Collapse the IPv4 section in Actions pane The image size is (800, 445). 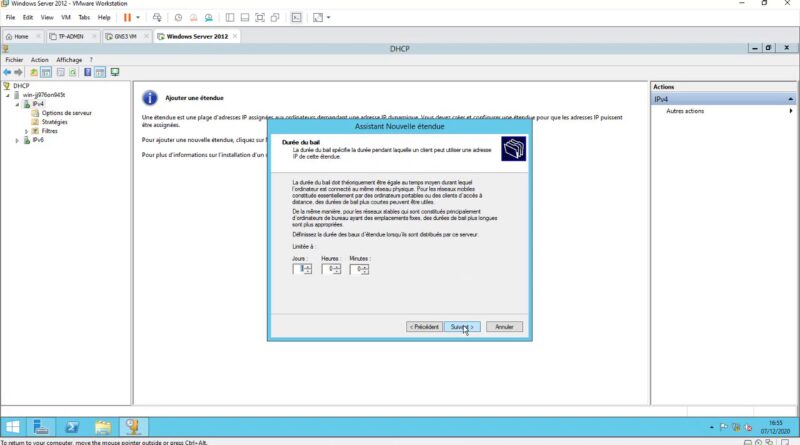(790, 99)
